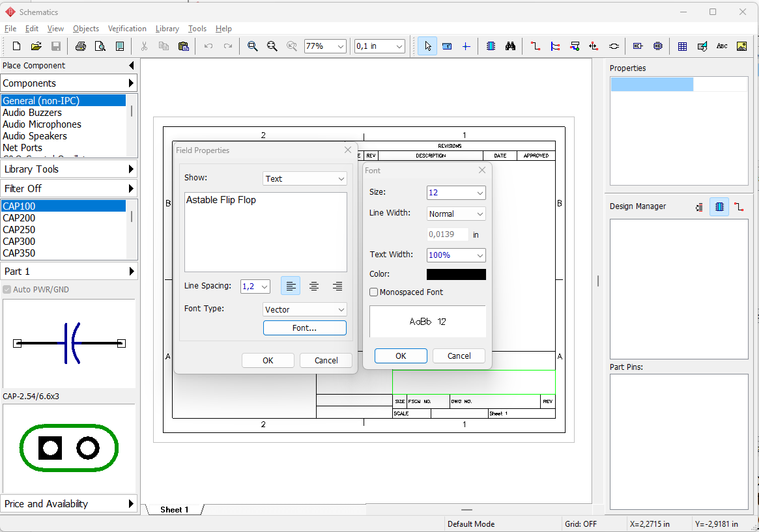Expand the Components panel arrow
Viewport: 759px width, 532px height.
click(x=131, y=83)
